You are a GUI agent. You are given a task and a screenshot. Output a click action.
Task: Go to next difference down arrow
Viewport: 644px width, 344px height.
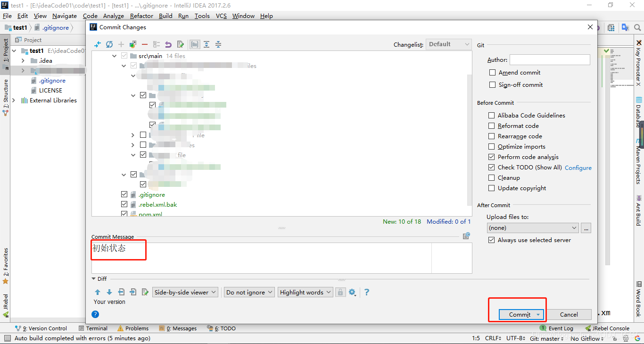[109, 292]
